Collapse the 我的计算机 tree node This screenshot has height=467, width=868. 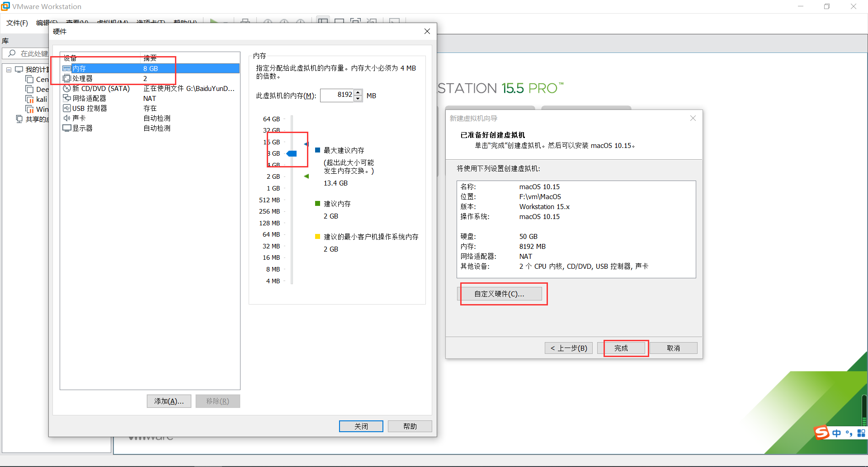[x=9, y=70]
